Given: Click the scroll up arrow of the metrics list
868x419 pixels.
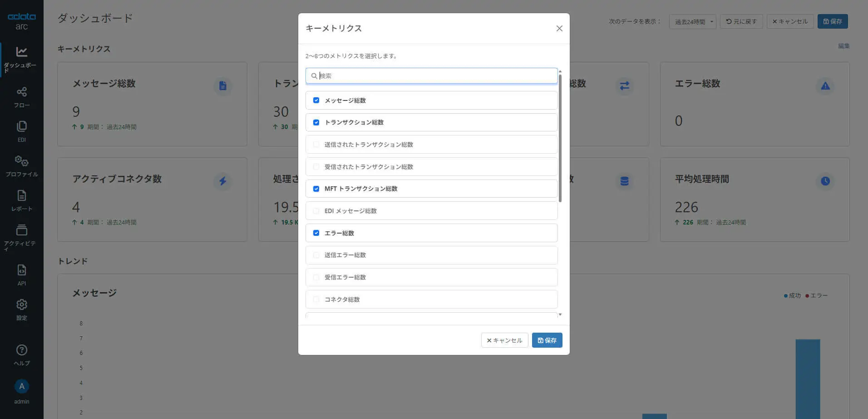Looking at the screenshot, I should coord(560,72).
